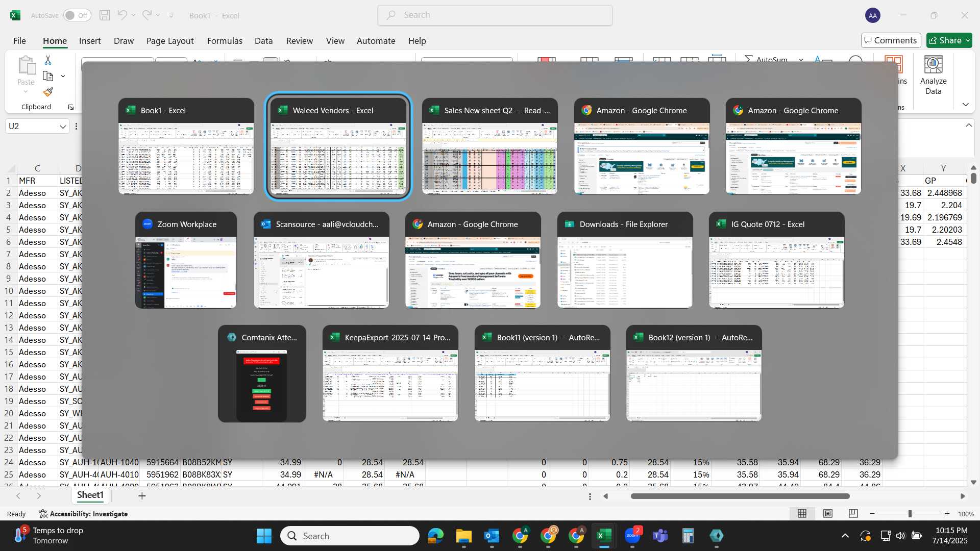Switch to IG Quote 0712 - Excel window
Image resolution: width=980 pixels, height=551 pixels.
tap(776, 260)
